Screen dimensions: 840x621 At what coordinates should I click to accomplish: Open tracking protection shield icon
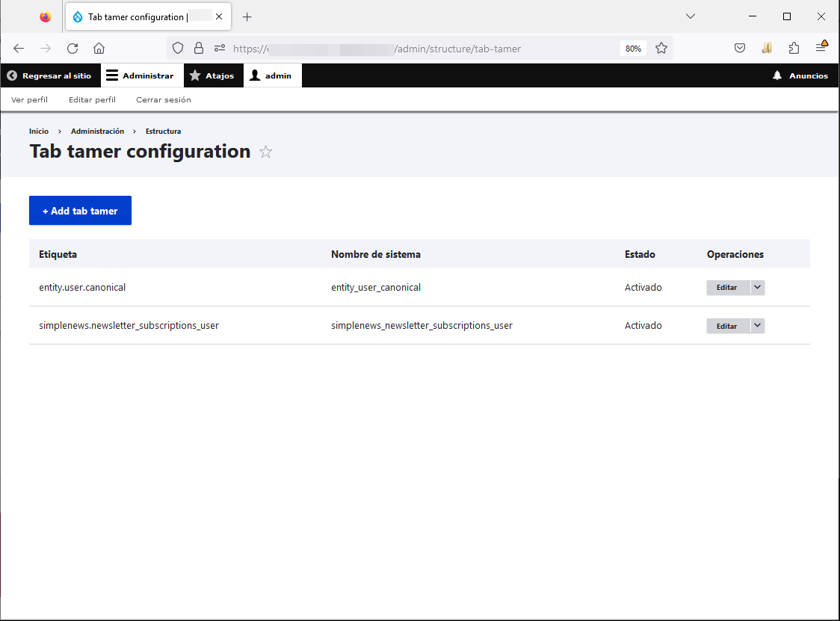click(x=178, y=49)
